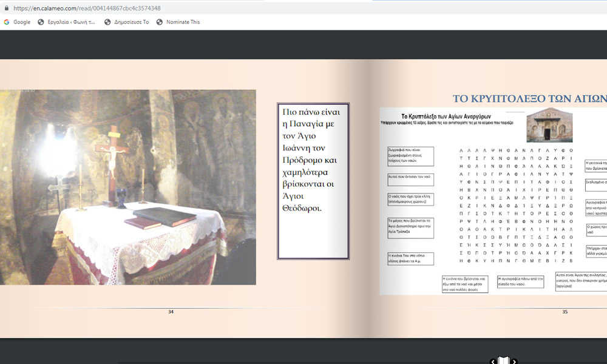This screenshot has width=607, height=364.
Task: Click the church facade photo on page 35
Action: [x=549, y=126]
